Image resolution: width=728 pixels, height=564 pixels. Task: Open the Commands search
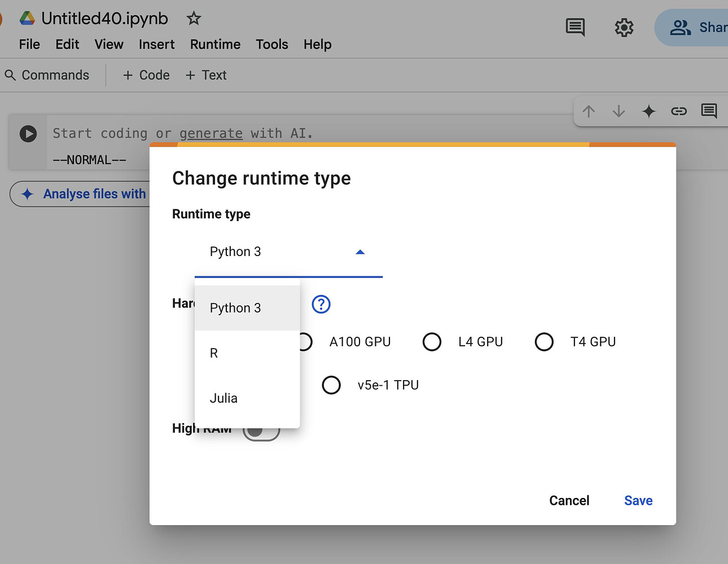[49, 74]
